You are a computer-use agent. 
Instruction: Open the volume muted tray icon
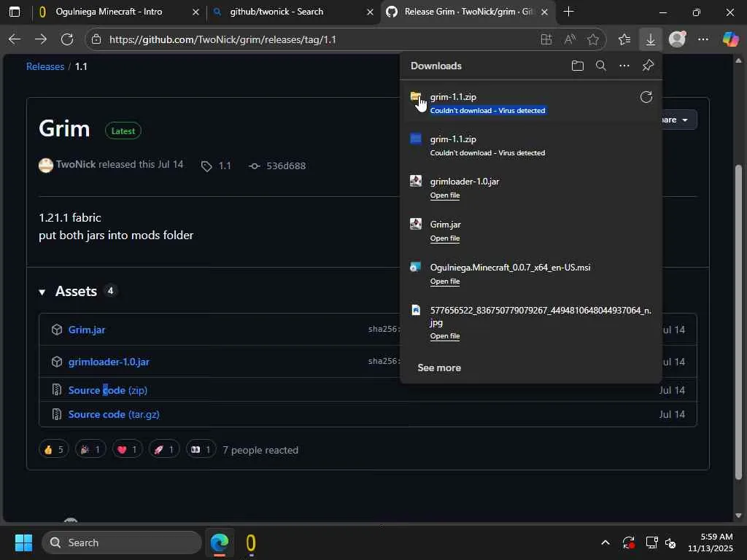click(670, 542)
